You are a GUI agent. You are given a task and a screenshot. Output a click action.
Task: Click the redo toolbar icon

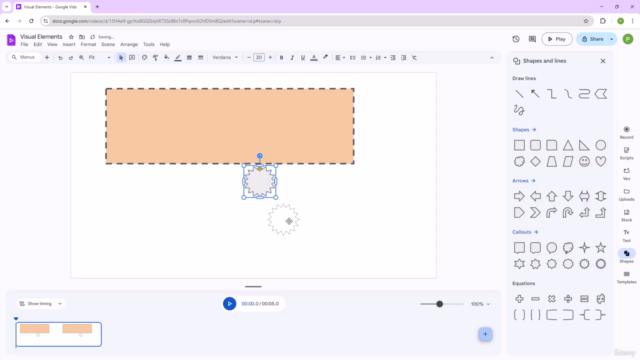click(x=71, y=58)
